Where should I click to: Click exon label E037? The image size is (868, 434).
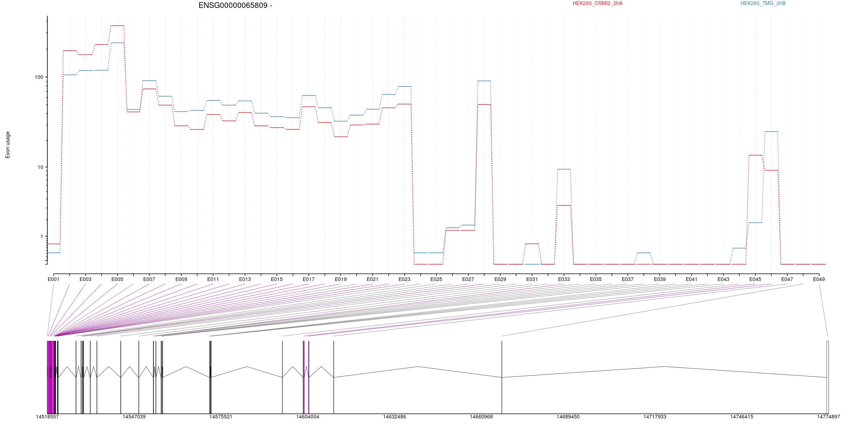pyautogui.click(x=627, y=279)
